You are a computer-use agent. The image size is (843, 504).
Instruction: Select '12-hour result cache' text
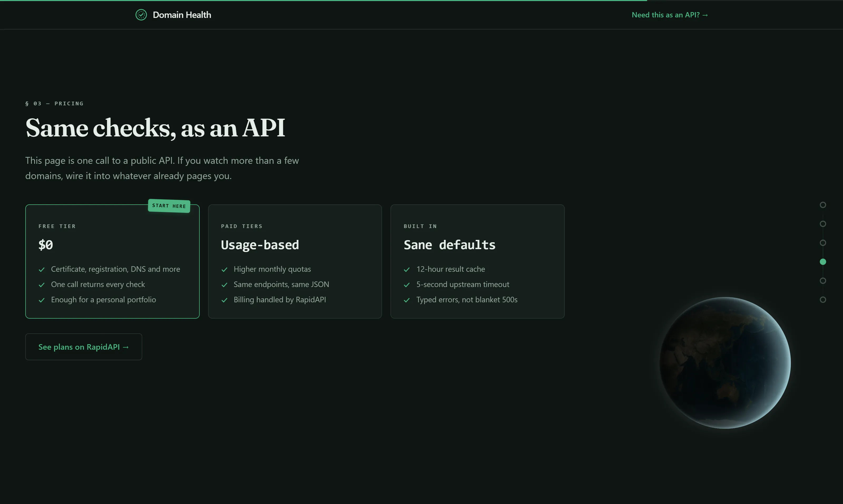click(x=450, y=269)
